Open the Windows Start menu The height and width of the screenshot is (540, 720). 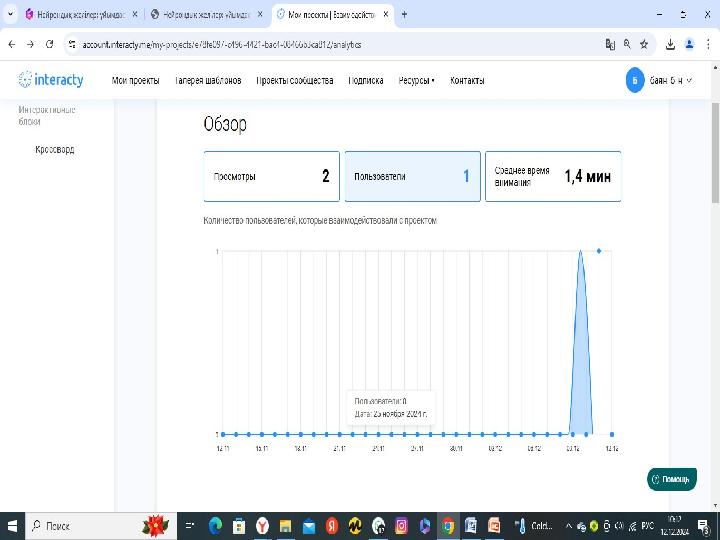[x=12, y=526]
